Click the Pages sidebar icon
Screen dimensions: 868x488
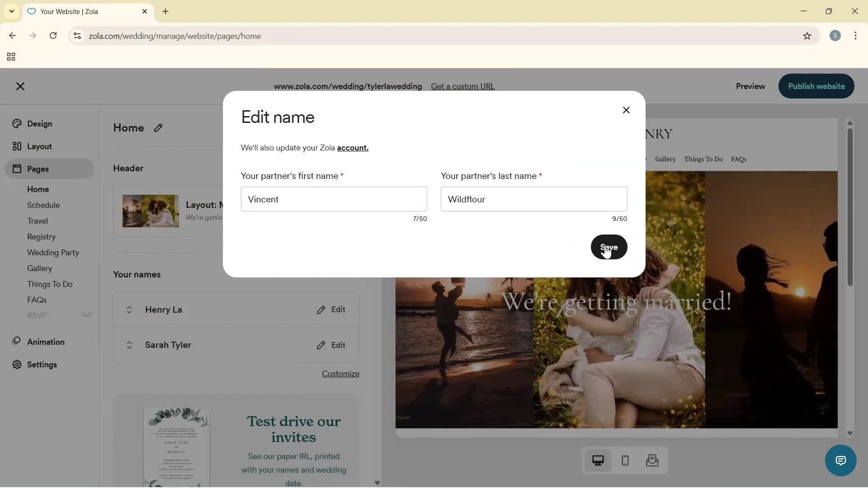(16, 169)
